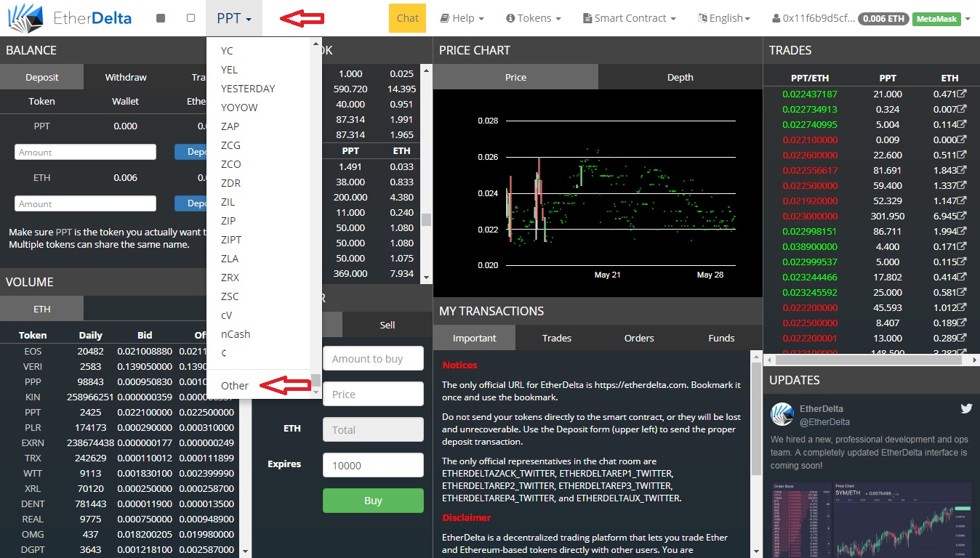Screen dimensions: 980x558
Task: Open the external link icon for trade 0.021920000
Action: point(962,201)
